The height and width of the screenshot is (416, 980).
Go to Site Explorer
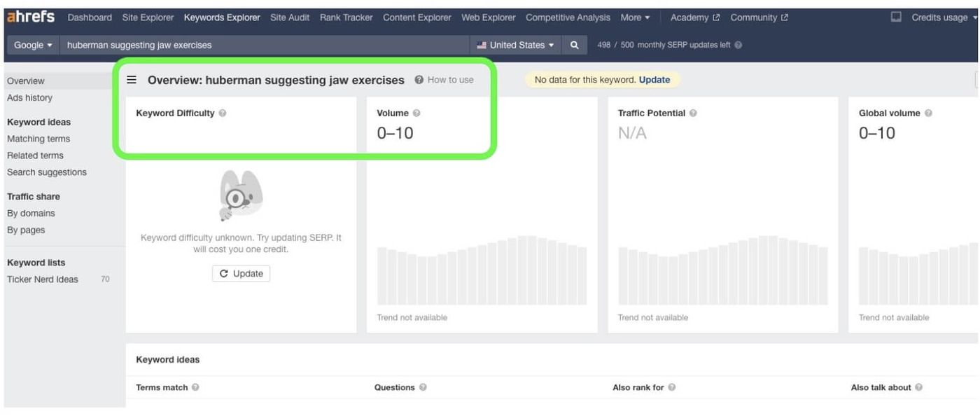[148, 18]
